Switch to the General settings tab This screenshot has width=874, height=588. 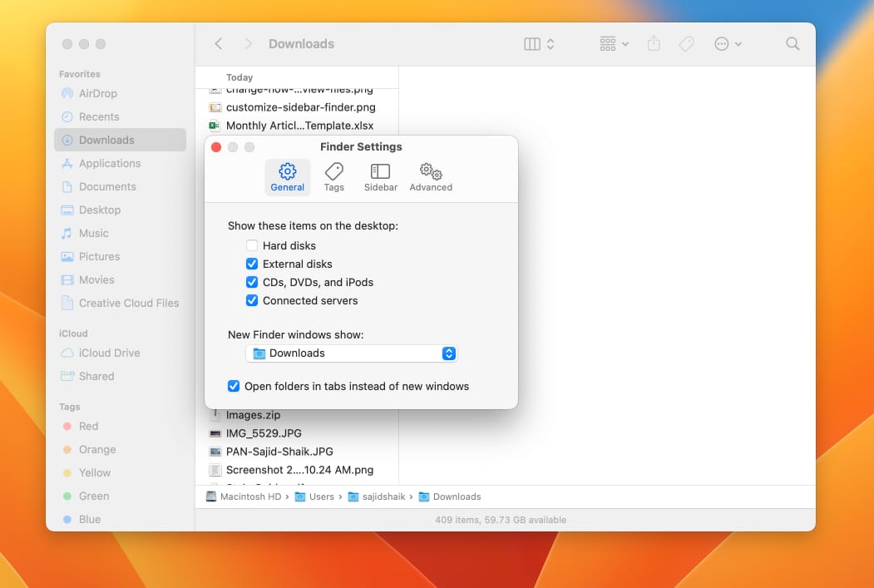point(288,177)
